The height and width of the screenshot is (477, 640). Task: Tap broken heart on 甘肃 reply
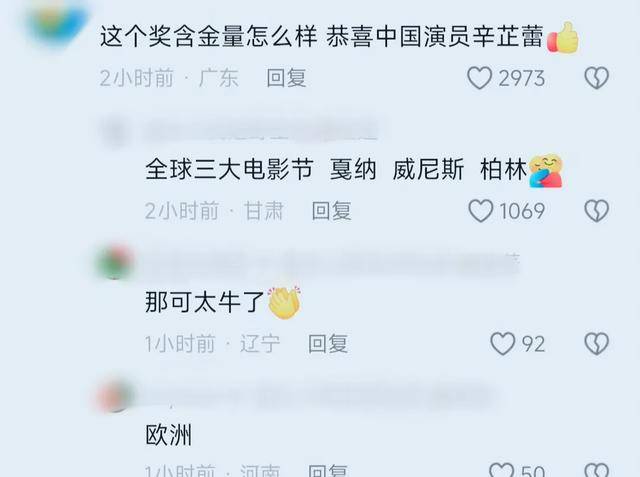596,211
